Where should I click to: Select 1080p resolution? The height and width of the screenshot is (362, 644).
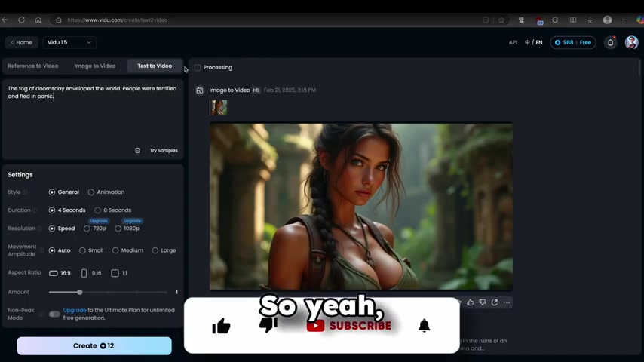point(127,229)
